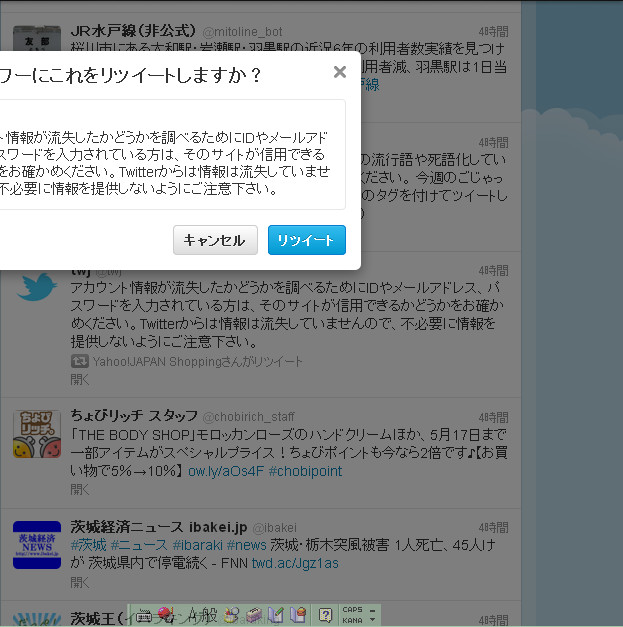Close the retweet confirmation dialog
This screenshot has width=623, height=627.
tap(339, 72)
